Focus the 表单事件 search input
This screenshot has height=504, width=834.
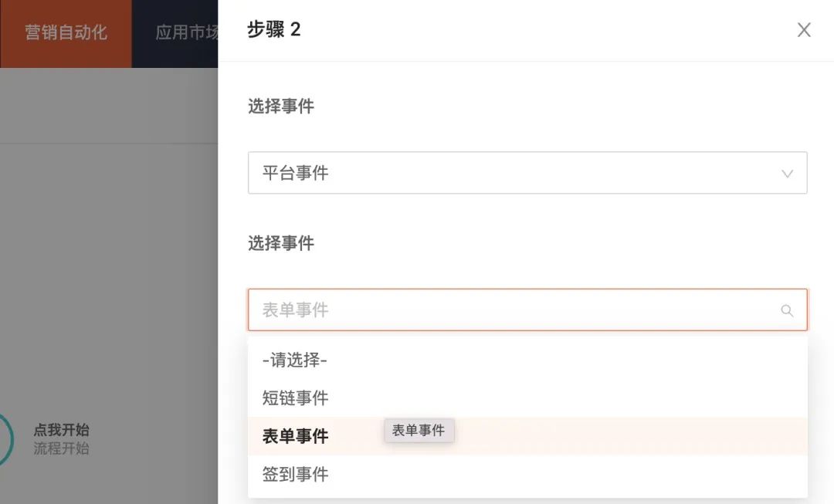click(510, 310)
